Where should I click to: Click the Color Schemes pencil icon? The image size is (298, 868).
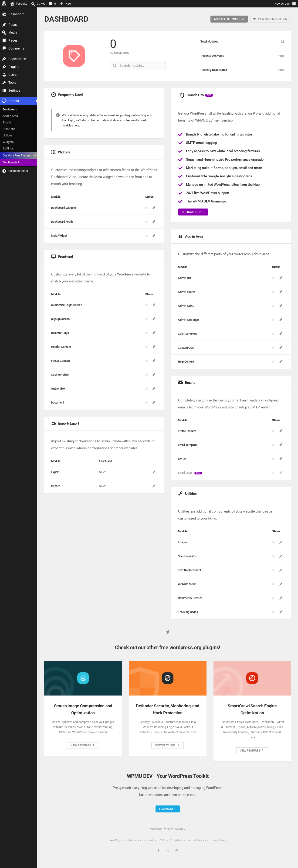[x=281, y=334]
